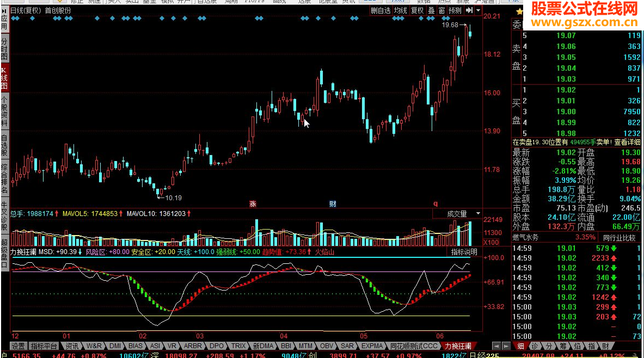This screenshot has height=358, width=644.
Task: Click the 查看详细 link
Action: 628,142
